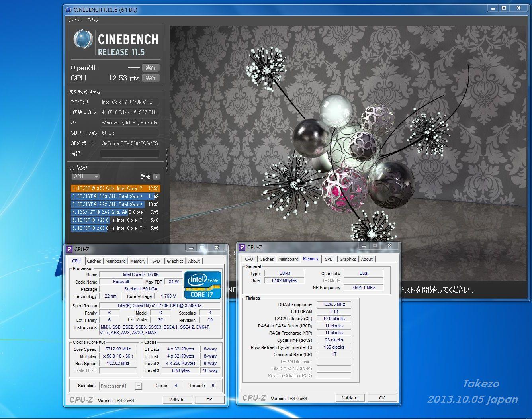
Task: Switch to Caches tab in right CPU-Z
Action: point(267,259)
